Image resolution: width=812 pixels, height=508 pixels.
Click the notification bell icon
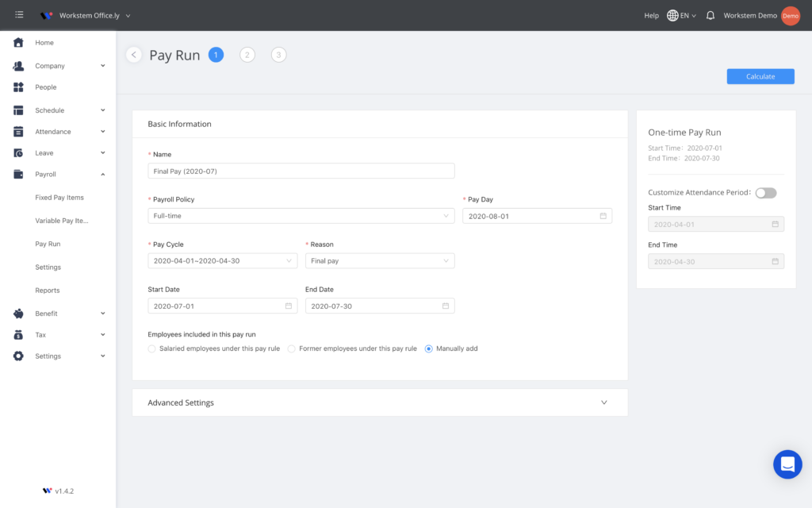[710, 15]
